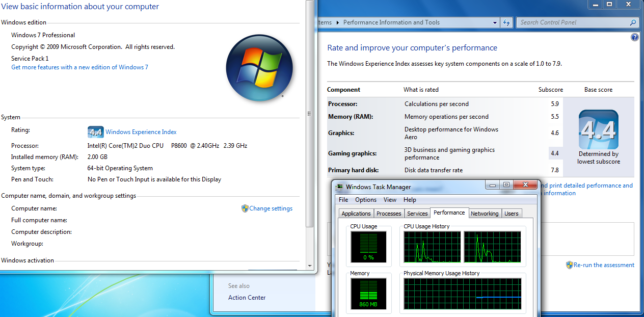Screen dimensions: 644x317
Task: Open the address bar history dropdown arrow
Action: [x=495, y=22]
